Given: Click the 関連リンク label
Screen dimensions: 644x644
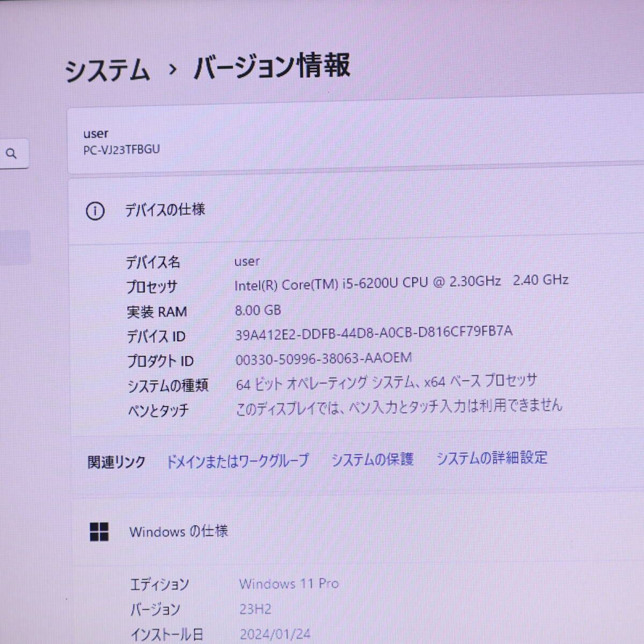Looking at the screenshot, I should tap(116, 462).
